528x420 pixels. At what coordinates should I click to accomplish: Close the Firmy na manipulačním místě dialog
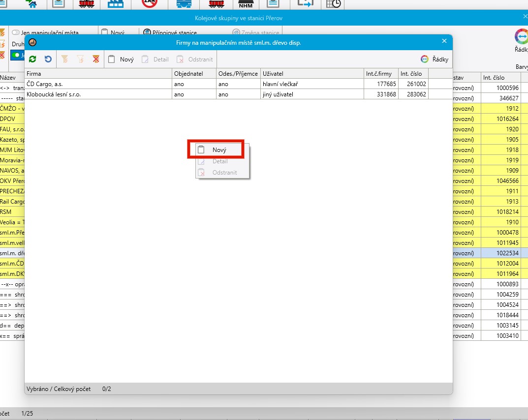[444, 41]
